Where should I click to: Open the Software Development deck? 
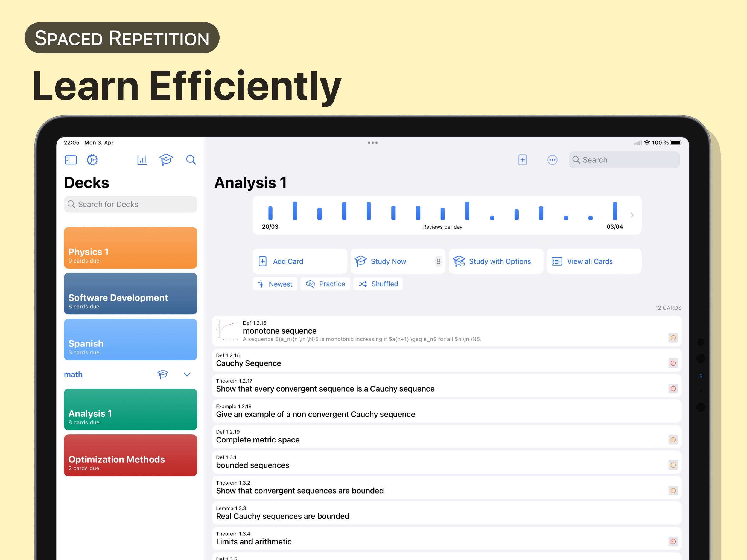coord(130,294)
